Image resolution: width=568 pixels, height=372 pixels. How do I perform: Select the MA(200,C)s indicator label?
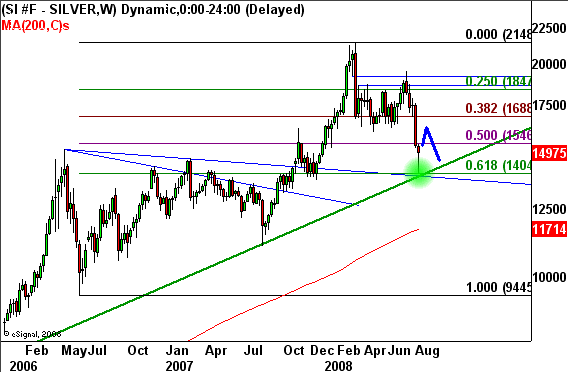(35, 26)
